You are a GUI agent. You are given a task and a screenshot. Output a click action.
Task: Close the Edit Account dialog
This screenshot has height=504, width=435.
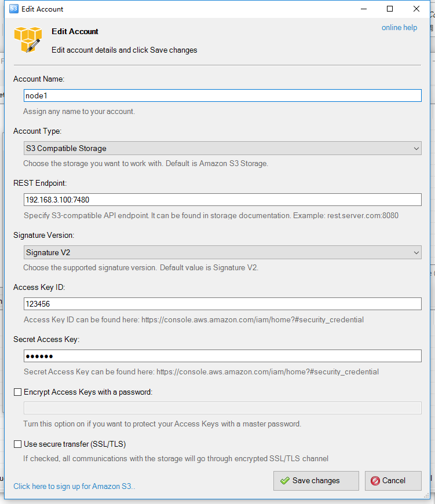pyautogui.click(x=416, y=9)
